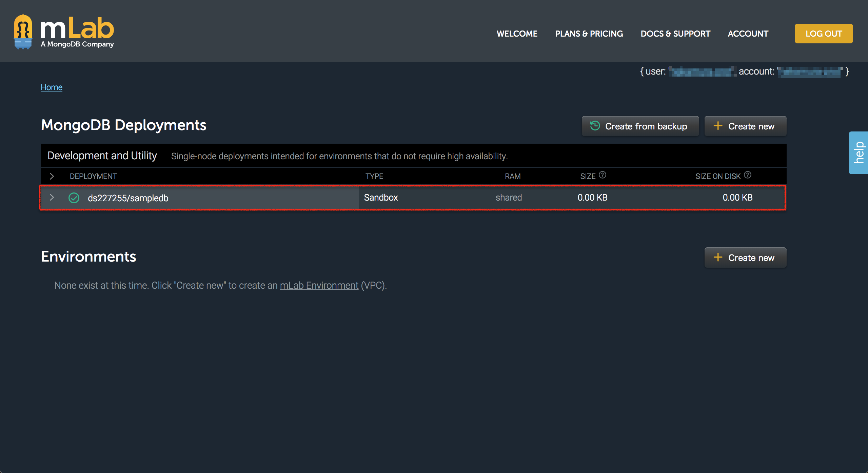Create new MongoDB deployment
The height and width of the screenshot is (473, 868).
[x=745, y=126]
